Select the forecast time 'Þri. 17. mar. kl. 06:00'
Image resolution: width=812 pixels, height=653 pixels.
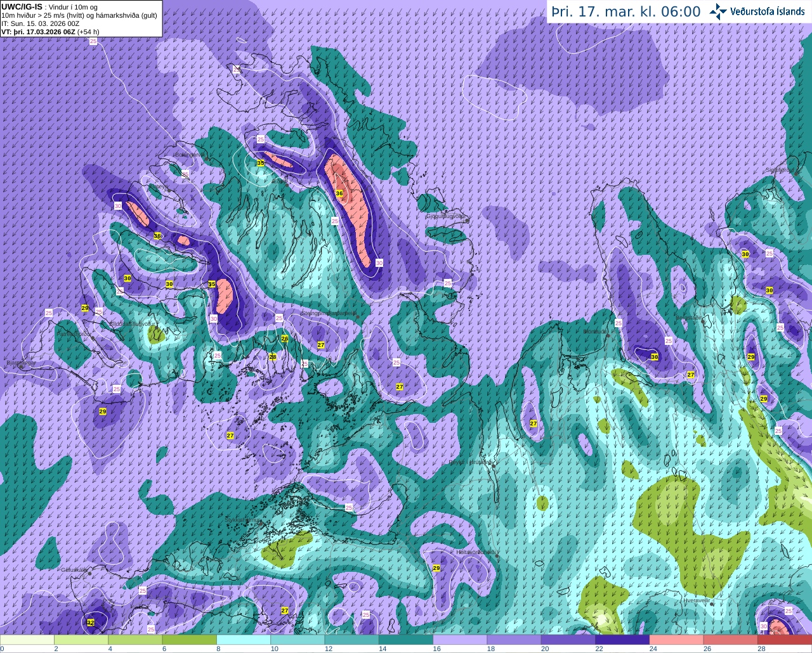pyautogui.click(x=625, y=11)
